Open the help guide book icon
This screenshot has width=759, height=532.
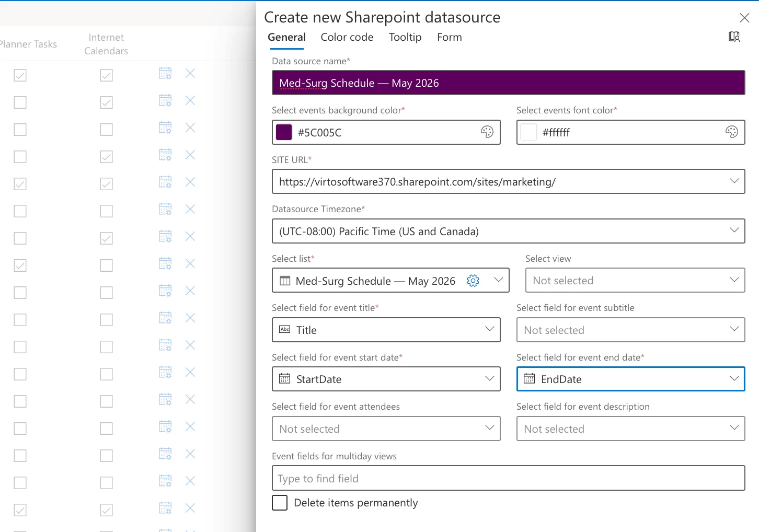coord(734,37)
